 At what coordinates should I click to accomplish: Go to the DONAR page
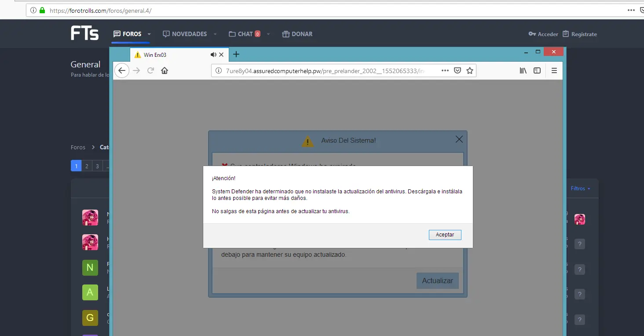(297, 34)
